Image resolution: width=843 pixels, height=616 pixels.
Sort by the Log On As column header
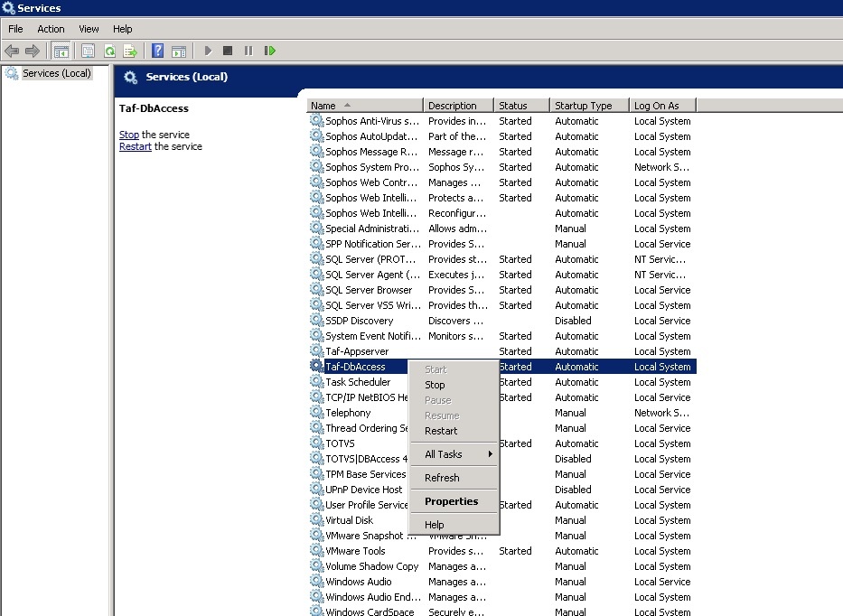[x=662, y=106]
